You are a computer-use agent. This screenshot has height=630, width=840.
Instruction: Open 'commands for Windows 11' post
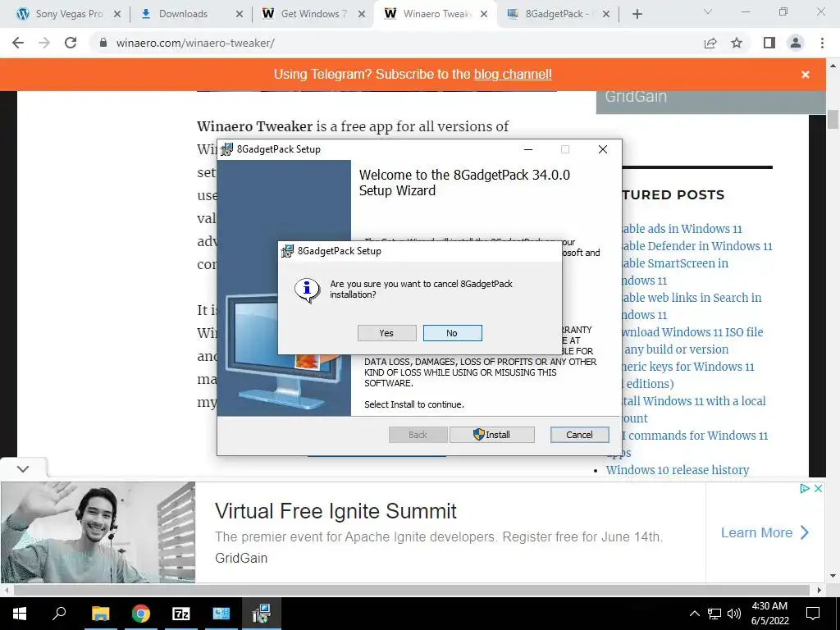[x=694, y=435]
